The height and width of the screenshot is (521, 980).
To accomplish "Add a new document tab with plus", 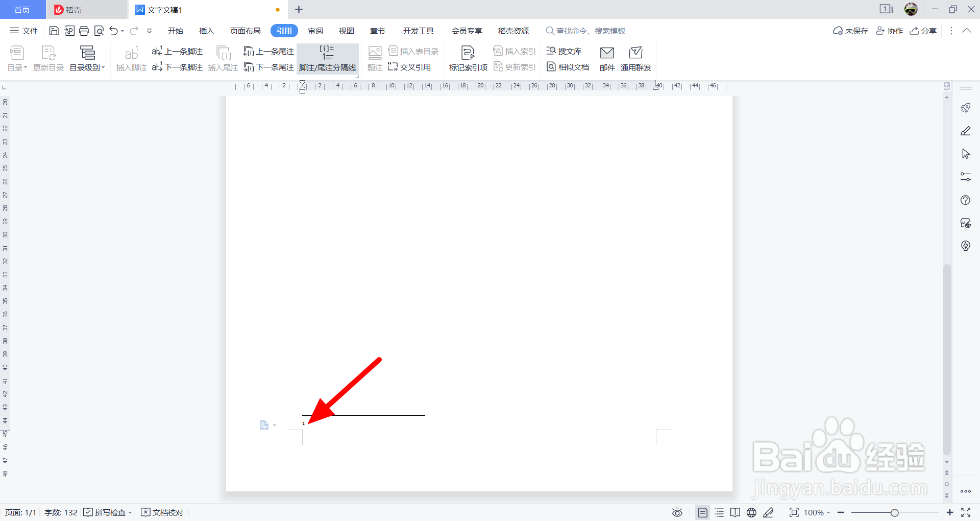I will point(299,9).
